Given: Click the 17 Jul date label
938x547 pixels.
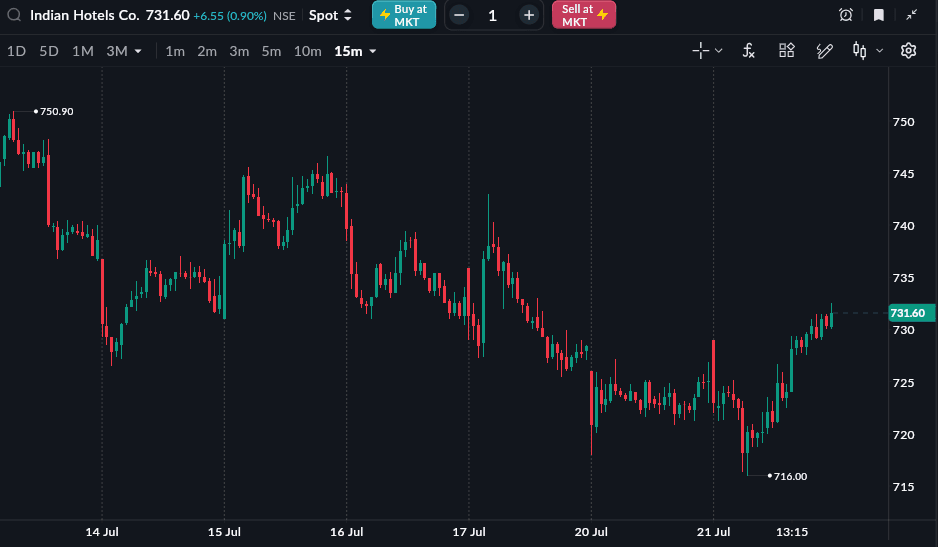Looking at the screenshot, I should coord(469,532).
